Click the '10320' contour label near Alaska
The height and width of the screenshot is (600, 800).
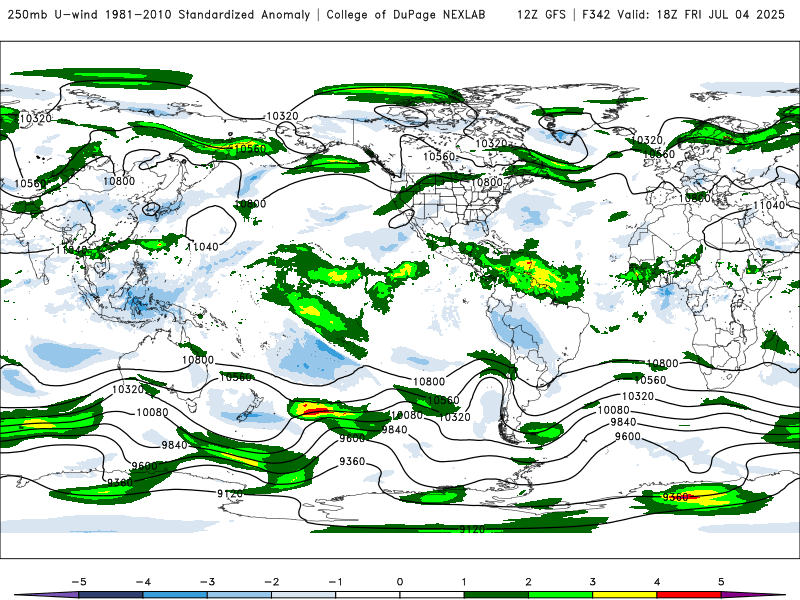(x=282, y=116)
